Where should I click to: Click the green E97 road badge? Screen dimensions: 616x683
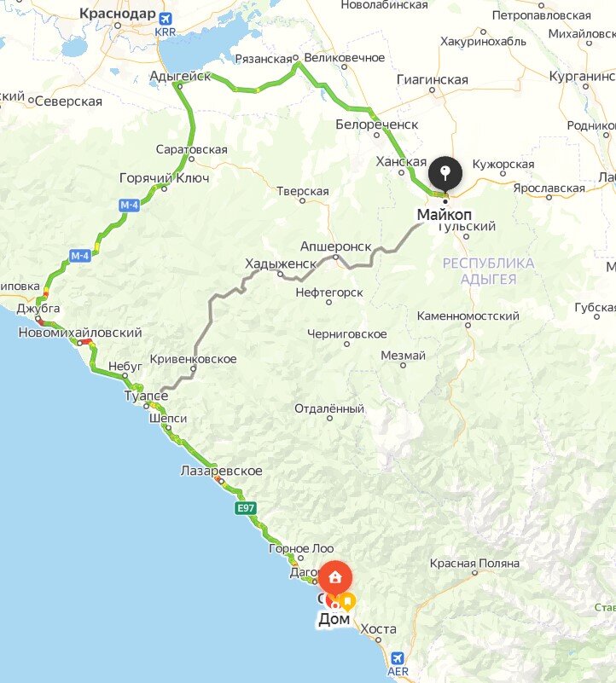[246, 508]
